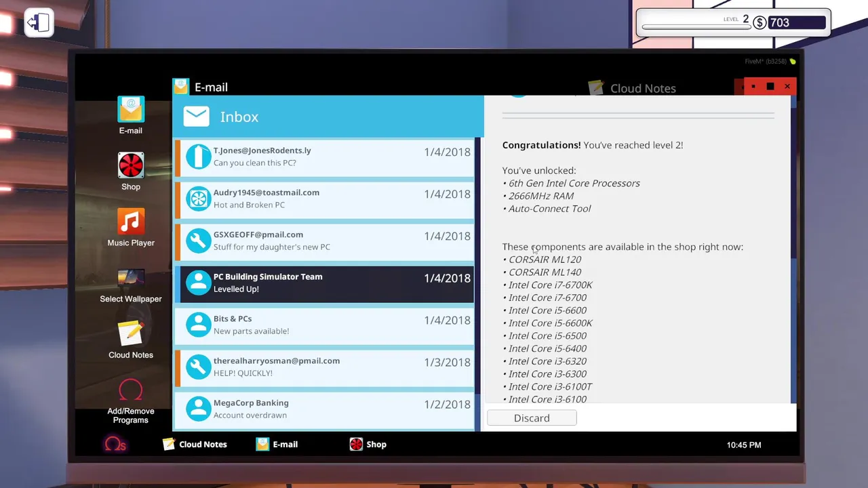This screenshot has height=488, width=868.
Task: Click the Intel Core i5-6600K entry
Action: 550,323
